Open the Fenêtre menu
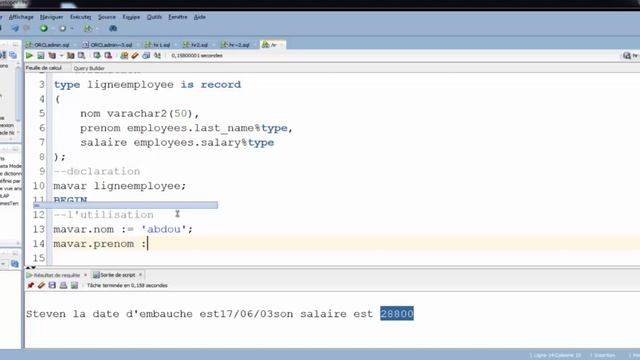640x360 pixels. [x=178, y=17]
